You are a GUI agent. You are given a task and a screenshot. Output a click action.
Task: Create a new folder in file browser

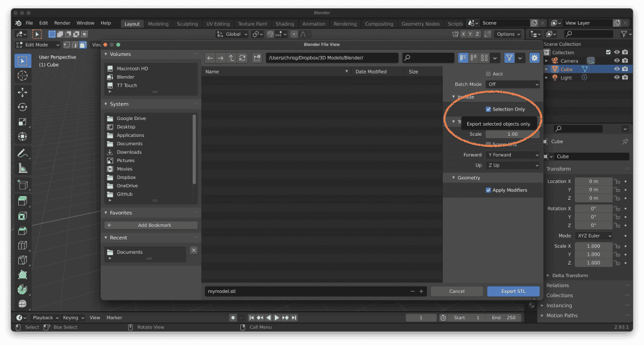coord(257,58)
